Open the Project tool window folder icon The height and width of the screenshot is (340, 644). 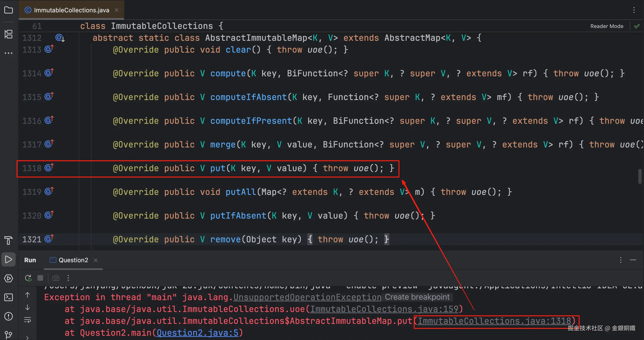coord(9,10)
